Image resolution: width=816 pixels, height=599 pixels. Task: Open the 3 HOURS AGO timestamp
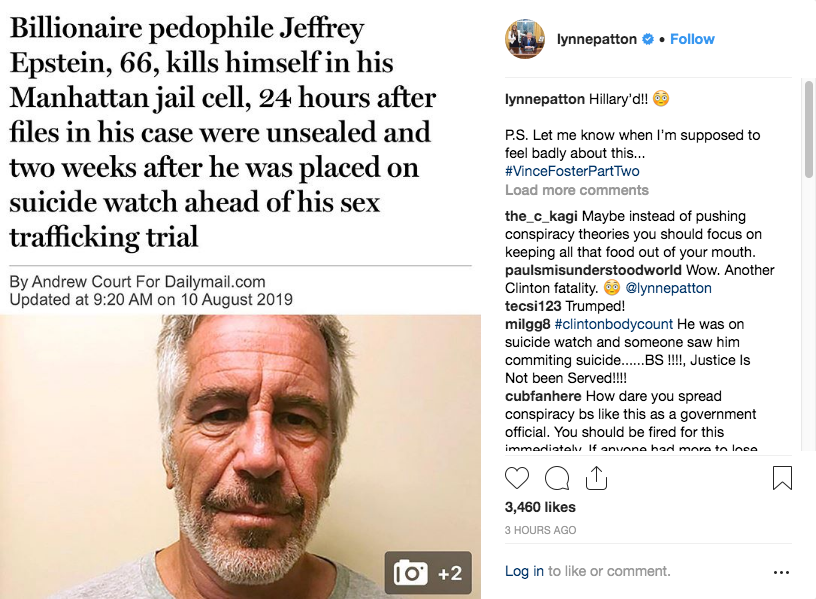(540, 530)
